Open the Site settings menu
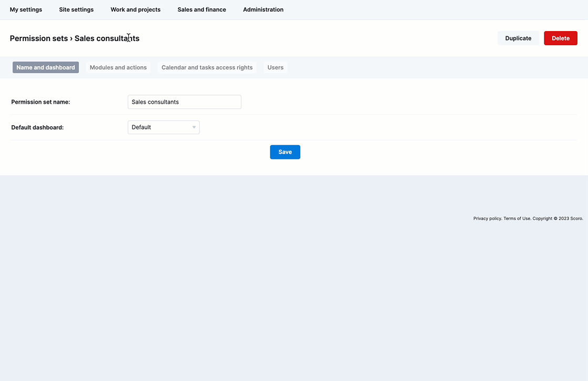The width and height of the screenshot is (588, 381). (x=76, y=9)
